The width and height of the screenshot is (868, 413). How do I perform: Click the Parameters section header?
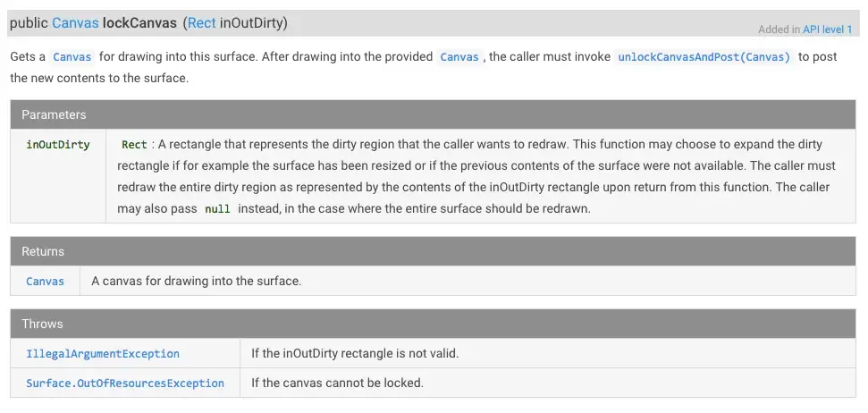pos(54,114)
